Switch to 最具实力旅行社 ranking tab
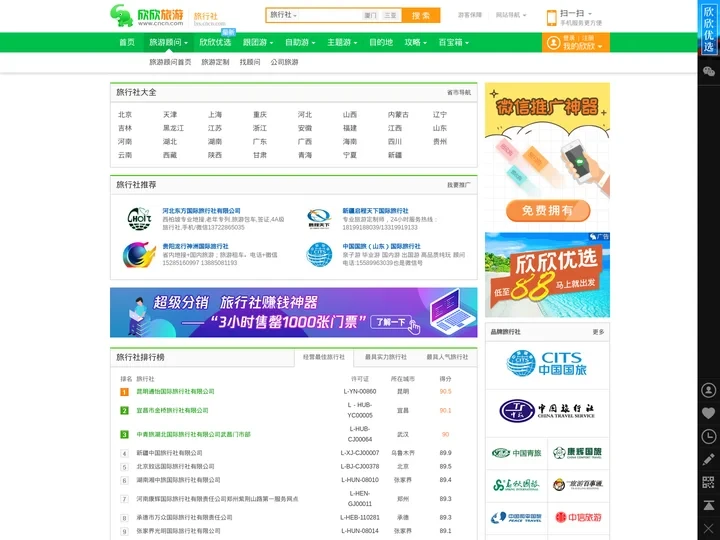The height and width of the screenshot is (540, 720). tap(386, 357)
